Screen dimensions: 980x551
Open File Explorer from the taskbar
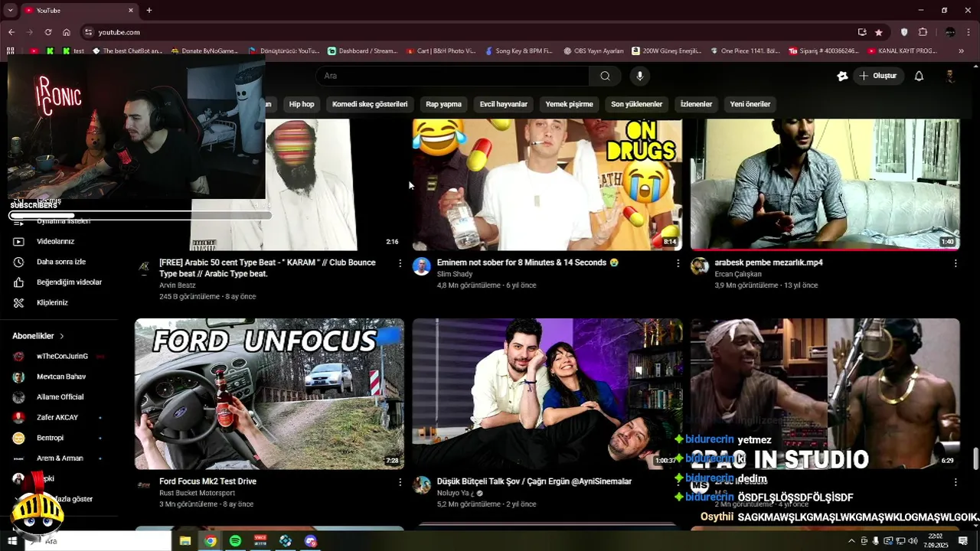pos(185,541)
